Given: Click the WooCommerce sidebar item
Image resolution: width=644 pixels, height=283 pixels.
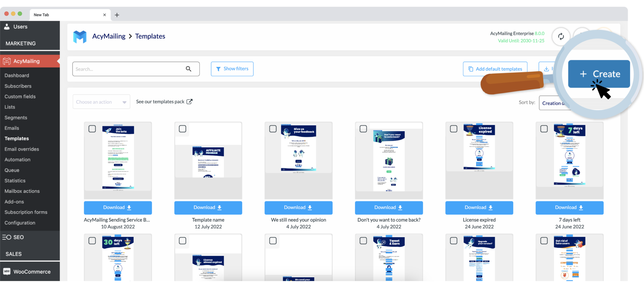Looking at the screenshot, I should [x=30, y=271].
